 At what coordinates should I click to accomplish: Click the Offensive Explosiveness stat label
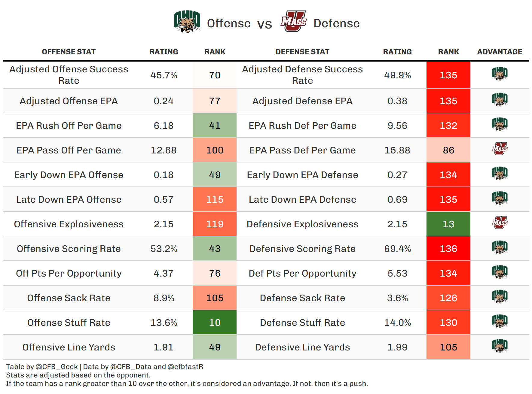coord(69,224)
